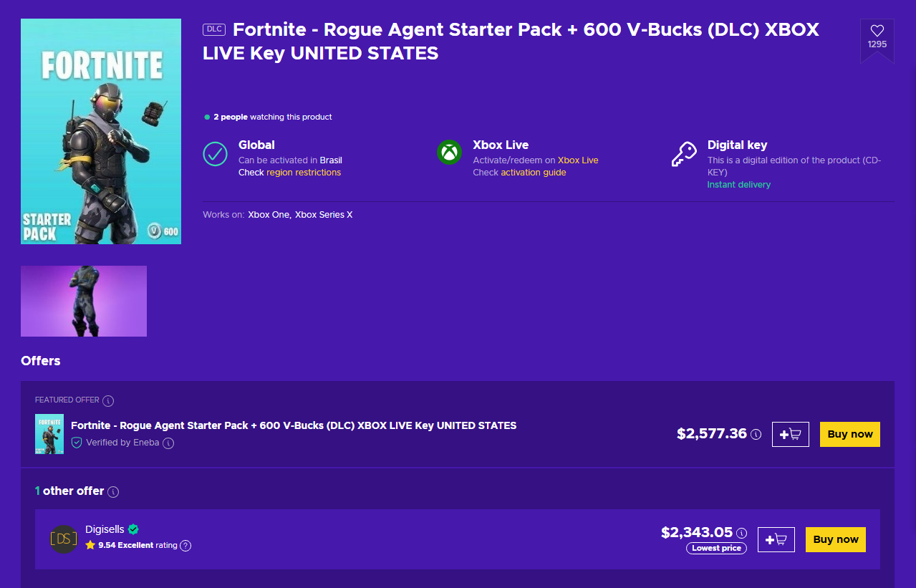
Task: Open rating help question mark icon
Action: pos(185,546)
